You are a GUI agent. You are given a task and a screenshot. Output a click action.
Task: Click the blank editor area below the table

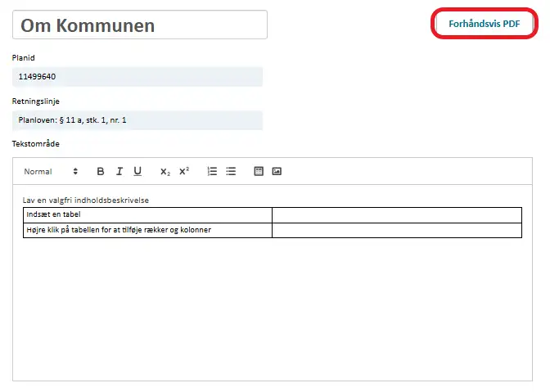click(270, 311)
